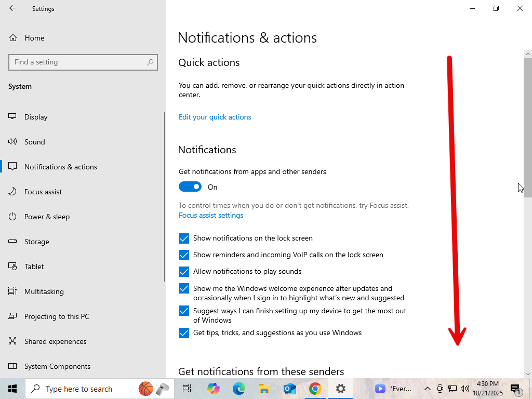Uncheck Allow notifications to play sounds

click(184, 272)
